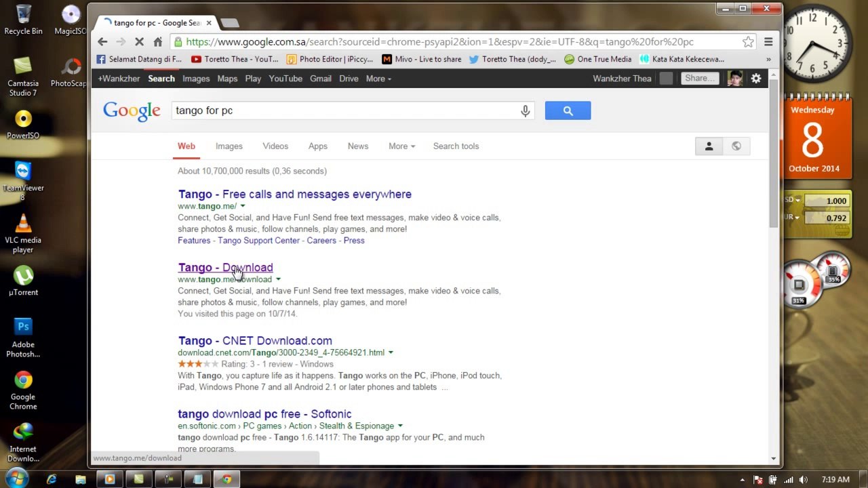868x488 pixels.
Task: Open currency dropdown beside 1.000 gadget
Action: pyautogui.click(x=797, y=201)
